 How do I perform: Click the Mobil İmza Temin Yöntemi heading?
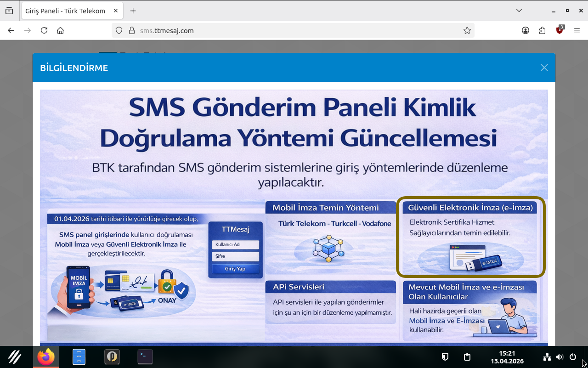[x=326, y=208]
